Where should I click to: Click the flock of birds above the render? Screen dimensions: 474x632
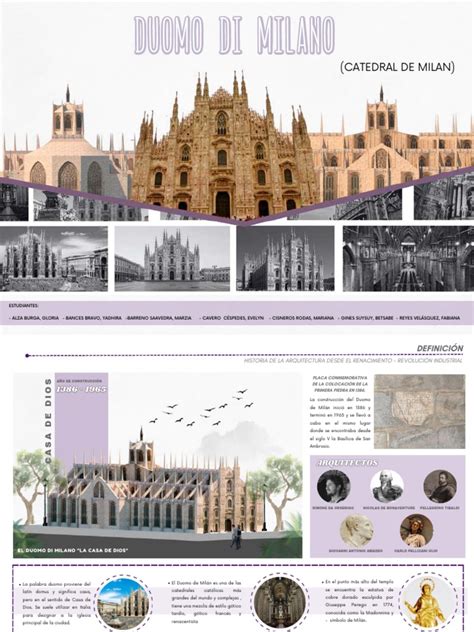pos(202,408)
